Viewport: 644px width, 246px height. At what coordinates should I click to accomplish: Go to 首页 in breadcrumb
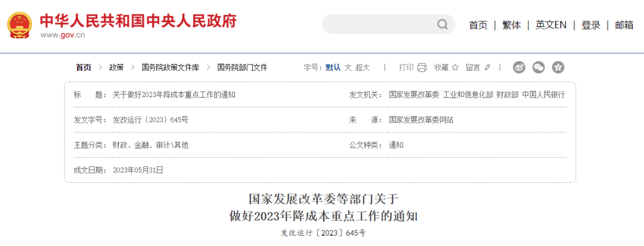(83, 67)
